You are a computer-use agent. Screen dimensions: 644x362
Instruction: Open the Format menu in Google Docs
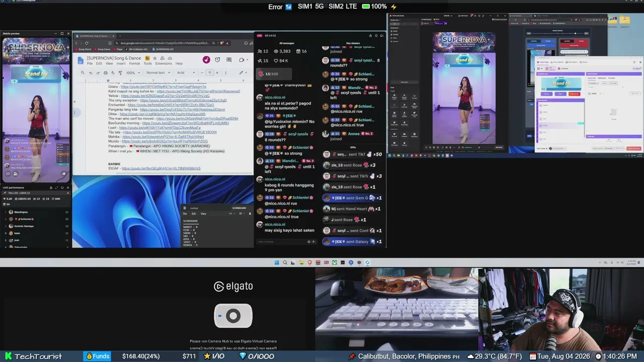click(134, 63)
